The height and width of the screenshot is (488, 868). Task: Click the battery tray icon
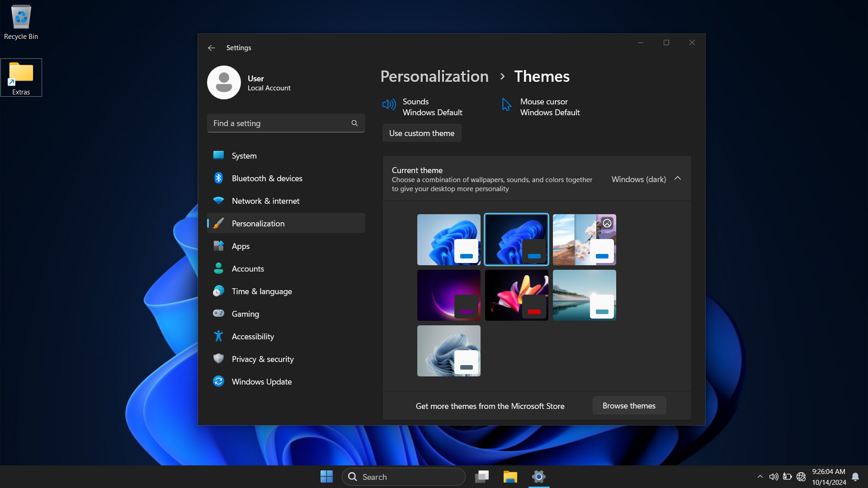tap(788, 477)
